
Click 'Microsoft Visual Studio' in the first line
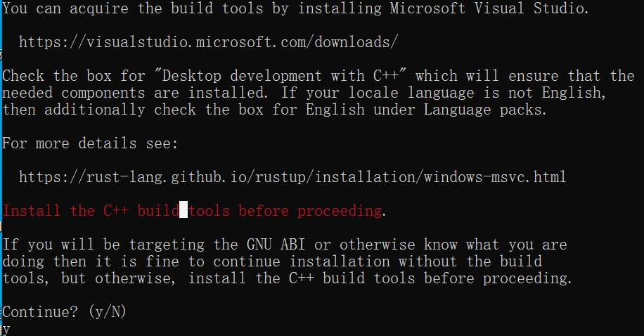pyautogui.click(x=489, y=8)
